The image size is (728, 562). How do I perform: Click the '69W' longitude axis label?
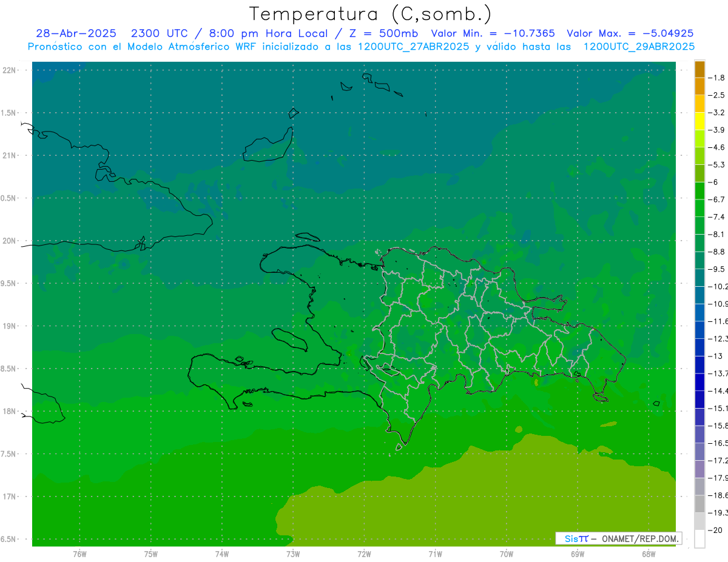(578, 554)
